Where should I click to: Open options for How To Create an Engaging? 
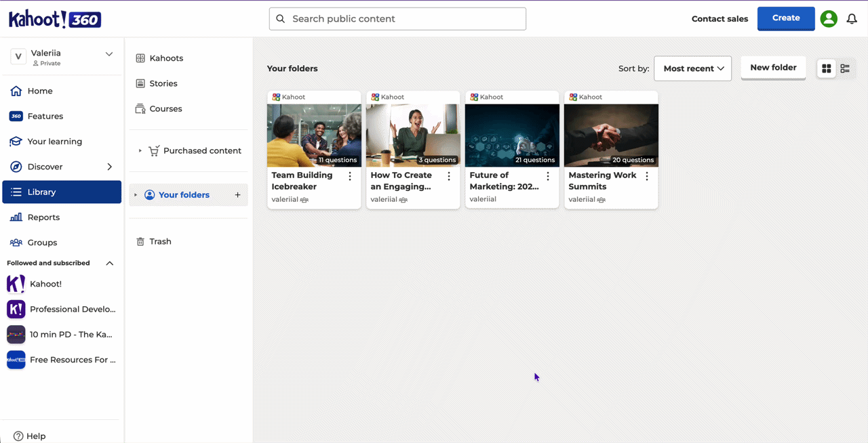tap(449, 176)
